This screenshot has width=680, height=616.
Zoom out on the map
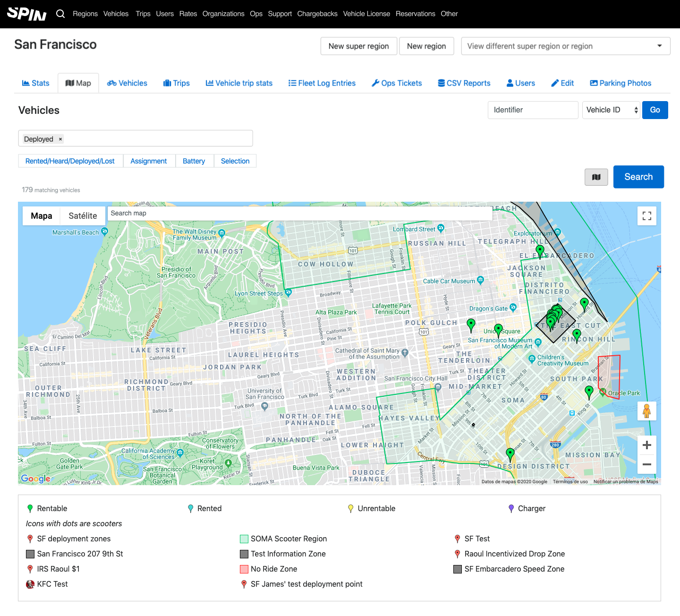[x=646, y=464]
